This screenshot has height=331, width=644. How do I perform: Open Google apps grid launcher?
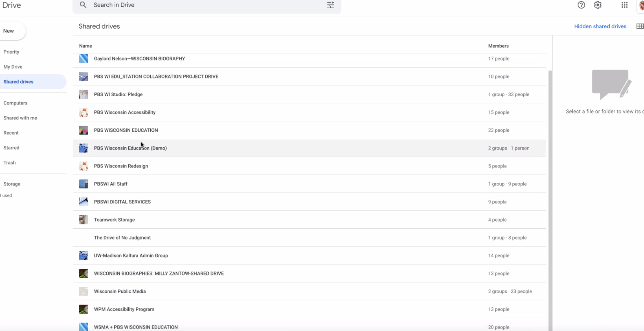point(625,5)
